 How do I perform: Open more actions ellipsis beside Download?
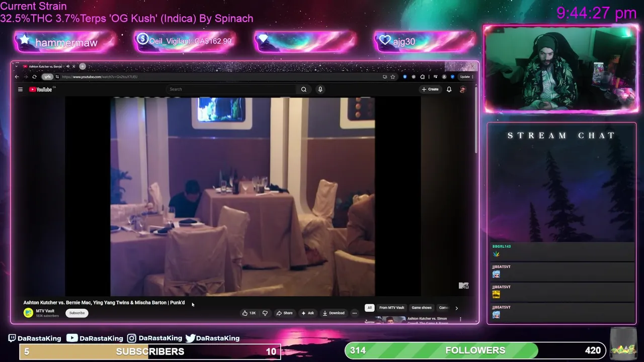[354, 313]
